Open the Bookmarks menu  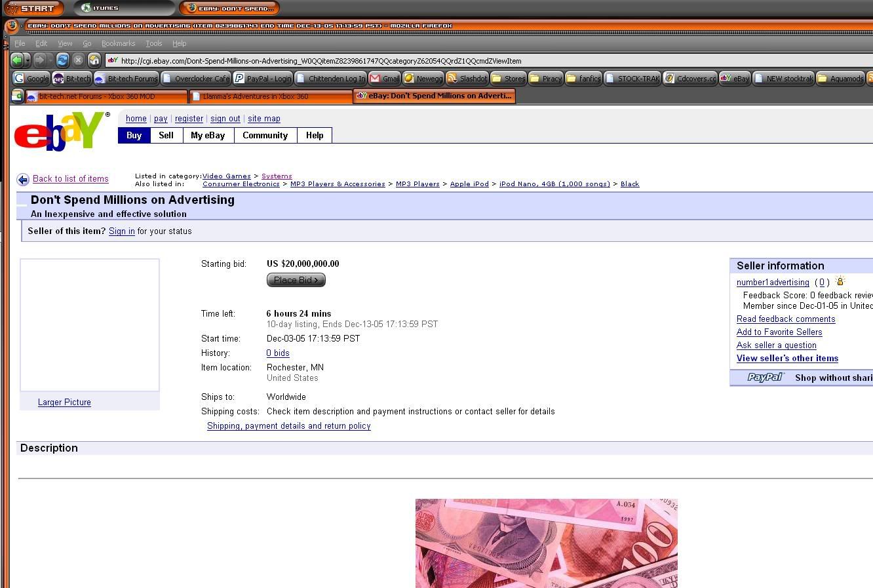click(x=118, y=43)
